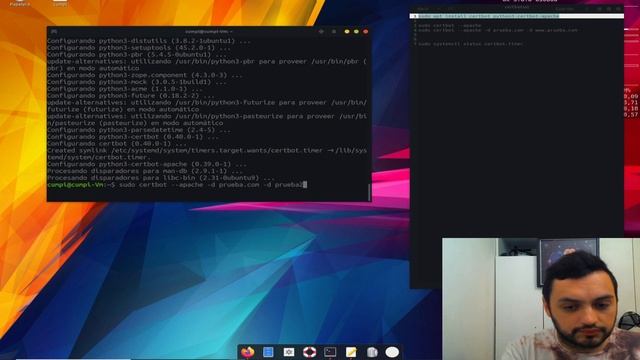
Task: Click editor line with '-d www.prueba.com'
Action: coord(498,30)
